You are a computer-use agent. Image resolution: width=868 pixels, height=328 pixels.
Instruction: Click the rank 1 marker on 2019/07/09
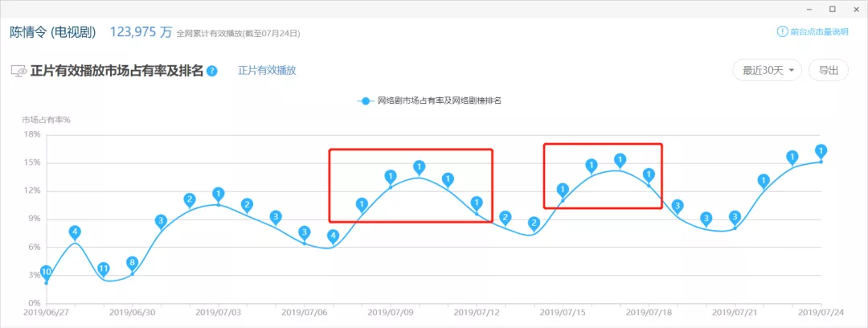pos(391,177)
